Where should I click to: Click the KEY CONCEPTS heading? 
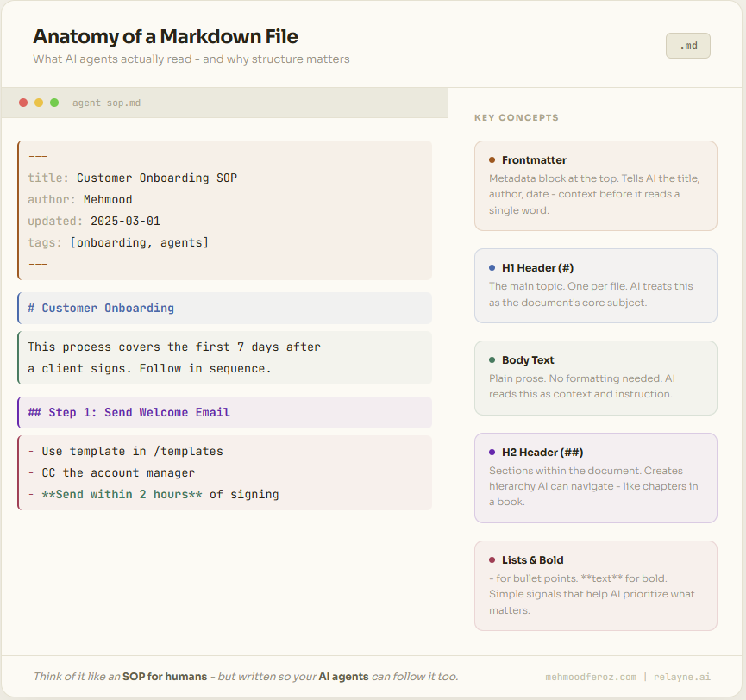point(517,117)
